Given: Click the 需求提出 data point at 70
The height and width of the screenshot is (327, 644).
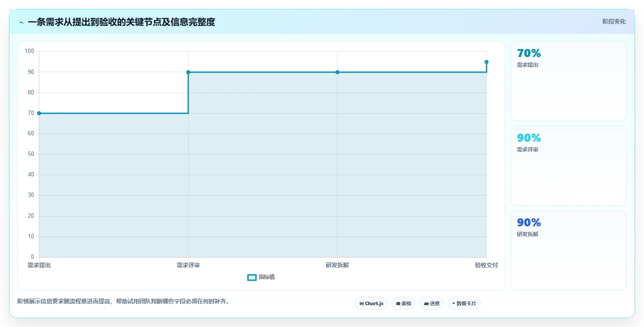Looking at the screenshot, I should click(39, 113).
